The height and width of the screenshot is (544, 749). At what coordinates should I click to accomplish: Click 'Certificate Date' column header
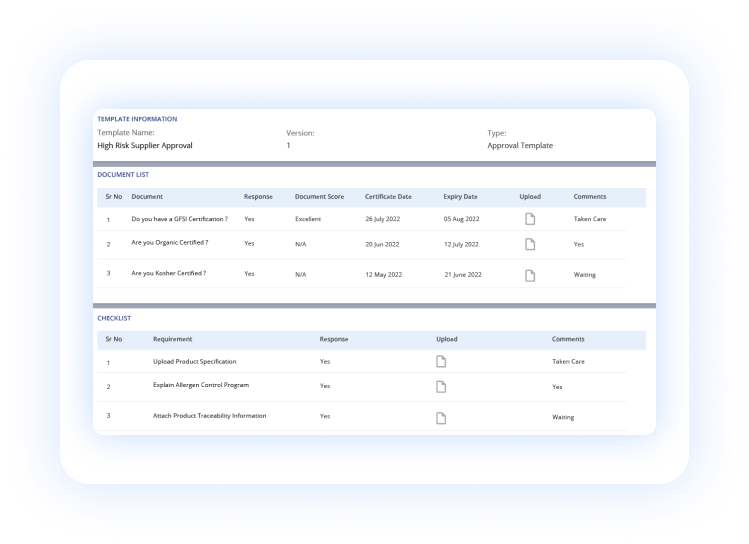point(388,196)
